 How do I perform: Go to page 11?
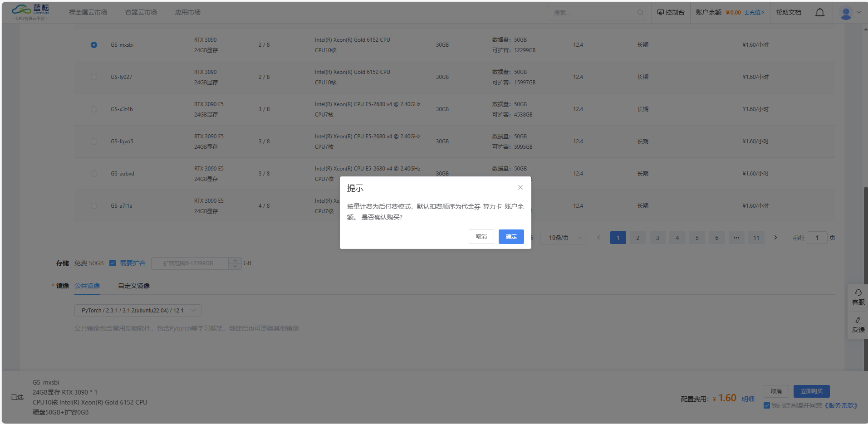[756, 238]
